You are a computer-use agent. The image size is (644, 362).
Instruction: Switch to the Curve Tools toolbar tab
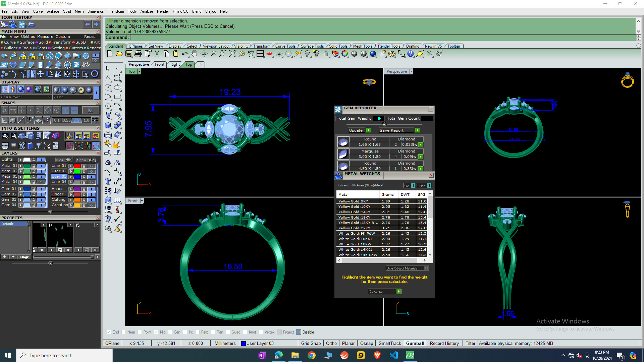pos(285,46)
